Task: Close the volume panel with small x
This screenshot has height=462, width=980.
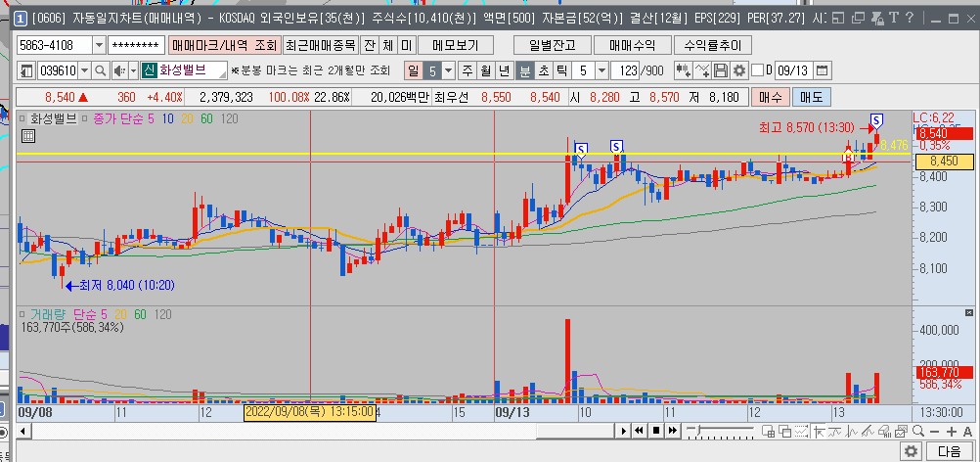Action: 968,312
